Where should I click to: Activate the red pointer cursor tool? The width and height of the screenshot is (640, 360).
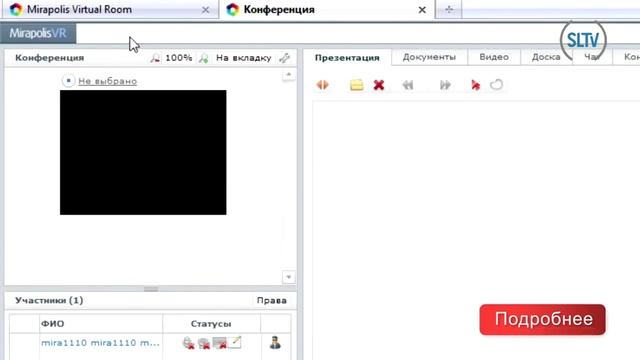(x=475, y=85)
